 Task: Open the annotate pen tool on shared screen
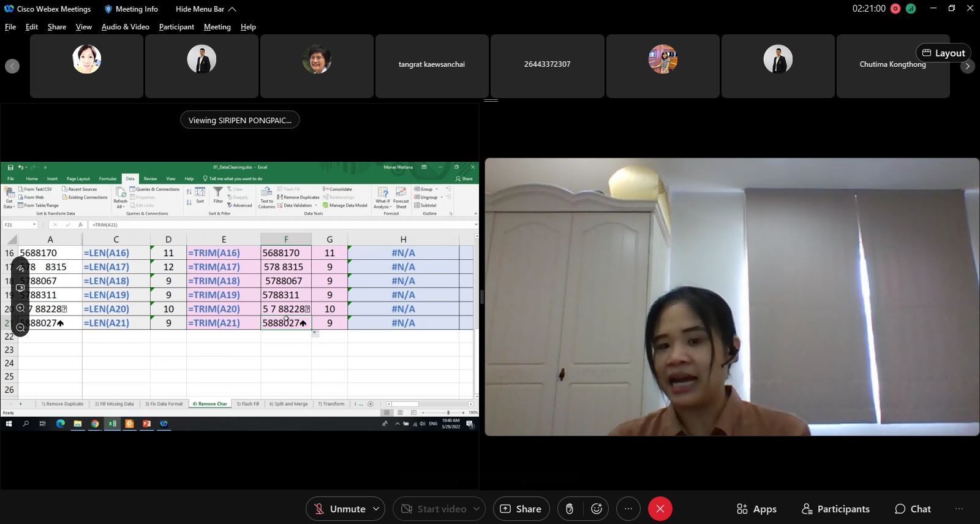(x=20, y=268)
